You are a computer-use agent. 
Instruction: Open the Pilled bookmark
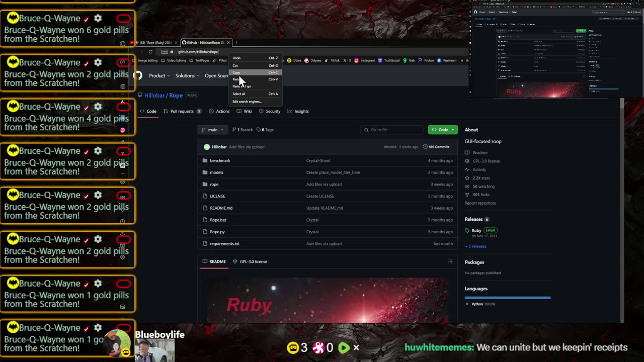point(220,60)
